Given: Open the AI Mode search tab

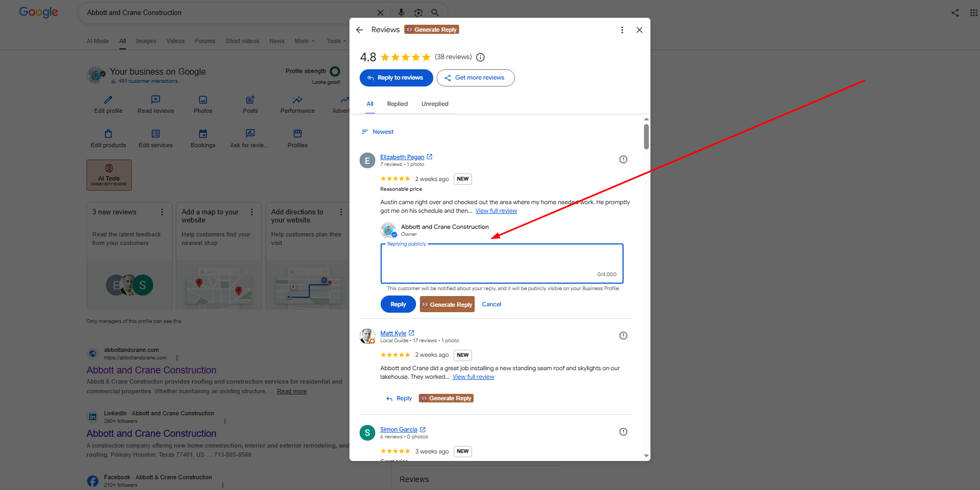Looking at the screenshot, I should point(97,41).
